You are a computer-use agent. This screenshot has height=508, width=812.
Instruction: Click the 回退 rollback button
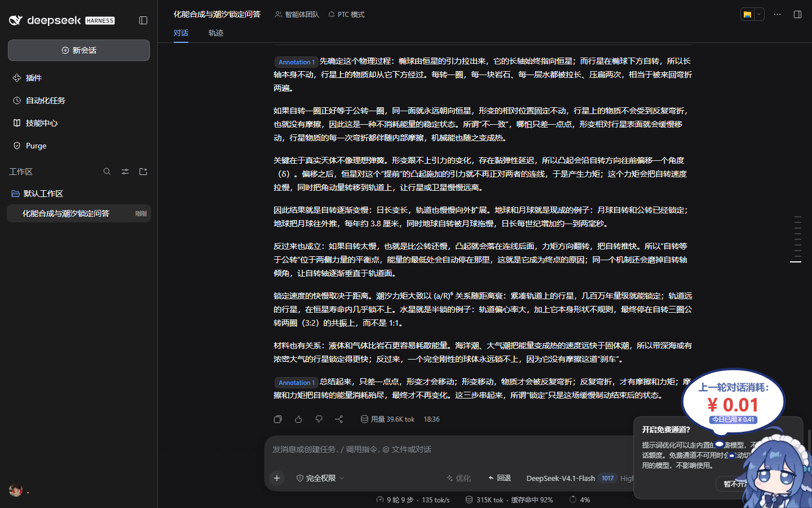pyautogui.click(x=500, y=478)
